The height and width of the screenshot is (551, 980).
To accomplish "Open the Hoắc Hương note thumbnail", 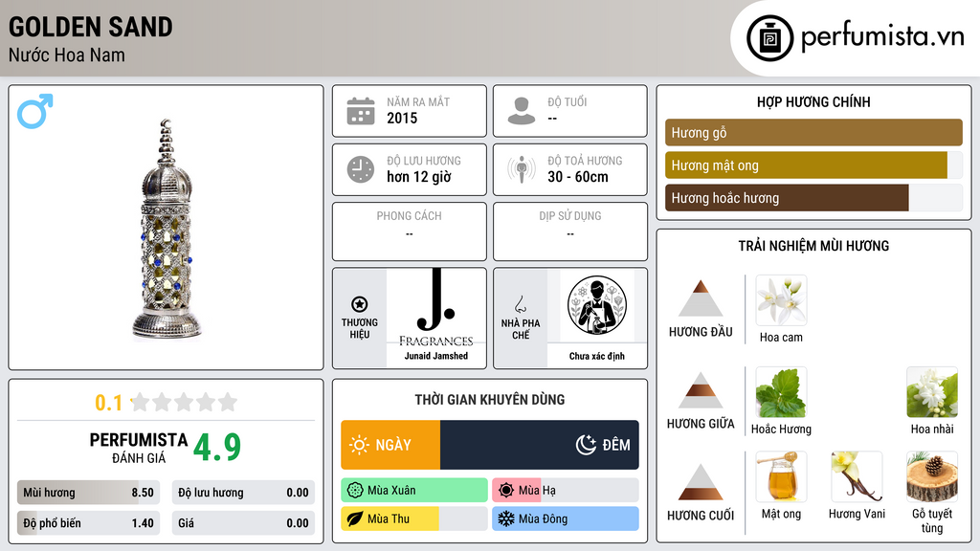I will tap(781, 392).
